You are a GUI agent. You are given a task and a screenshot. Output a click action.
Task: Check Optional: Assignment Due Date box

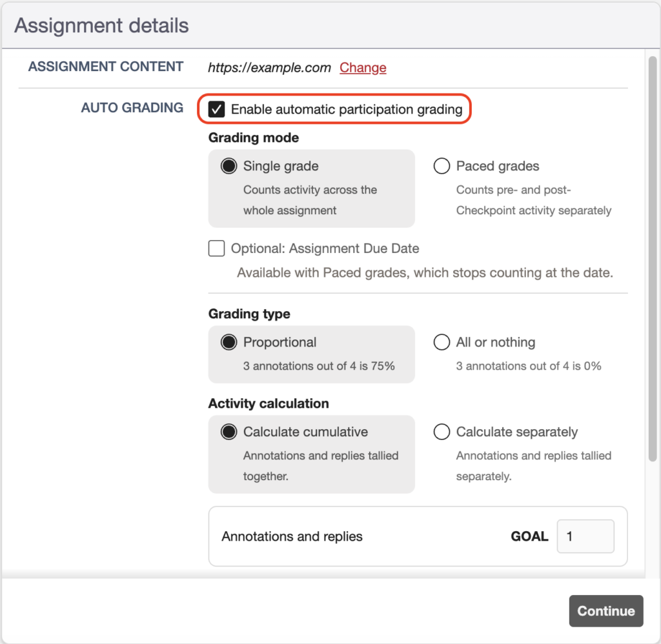[216, 248]
